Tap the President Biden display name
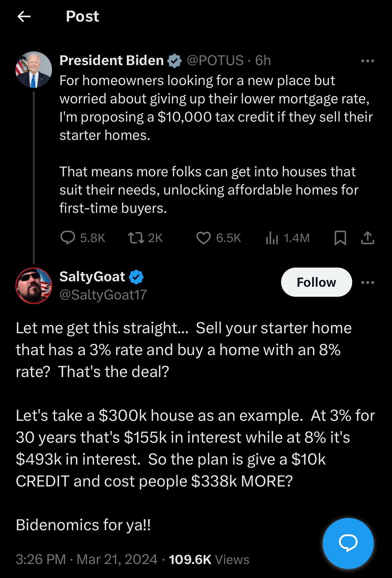This screenshot has height=578, width=392. (x=112, y=60)
